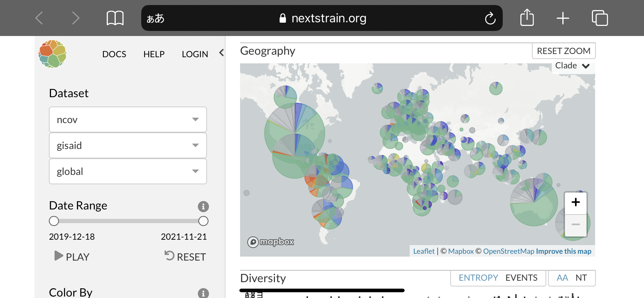Click the Date Range info icon
Viewport: 644px width, 298px height.
(203, 207)
